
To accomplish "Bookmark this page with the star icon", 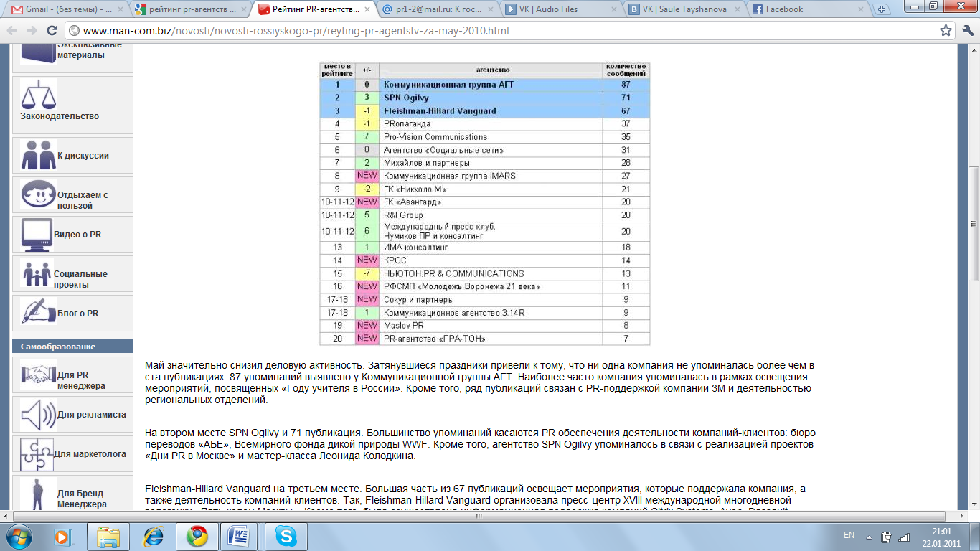I will tap(946, 31).
